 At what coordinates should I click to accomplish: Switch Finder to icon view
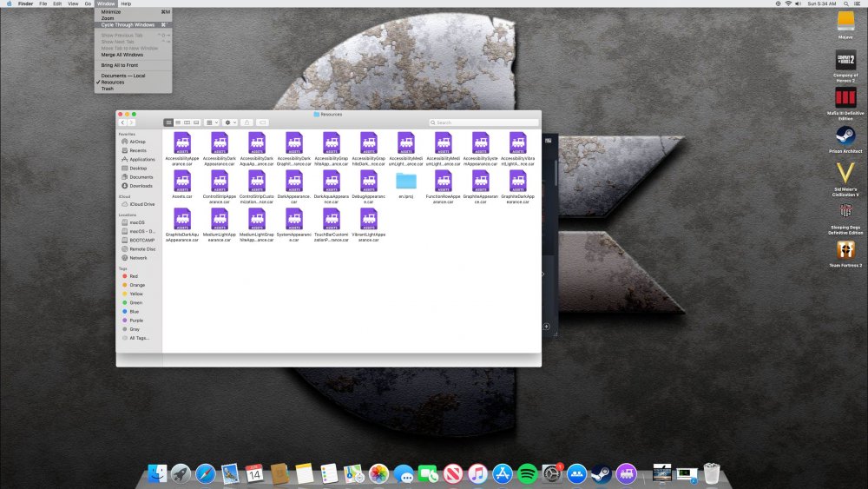pyautogui.click(x=169, y=122)
